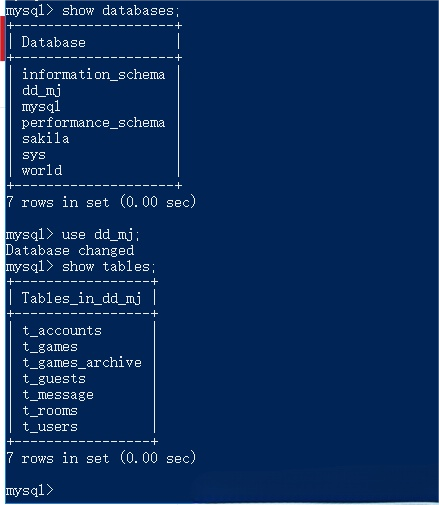Click the world database entry
Screen dimensions: 439x505
[42, 170]
